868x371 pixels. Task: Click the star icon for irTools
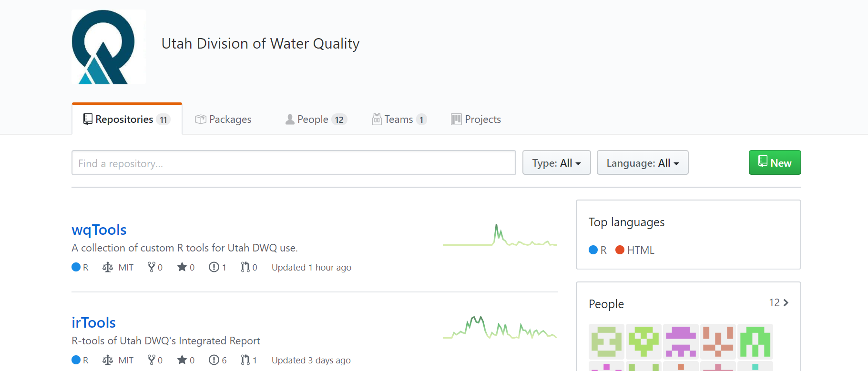pyautogui.click(x=182, y=360)
